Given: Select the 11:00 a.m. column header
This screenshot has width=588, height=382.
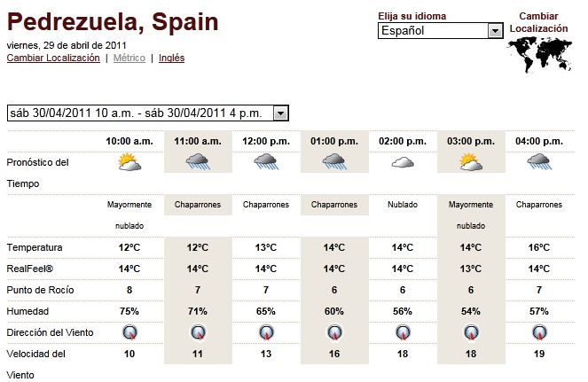Looking at the screenshot, I should click(x=197, y=141).
